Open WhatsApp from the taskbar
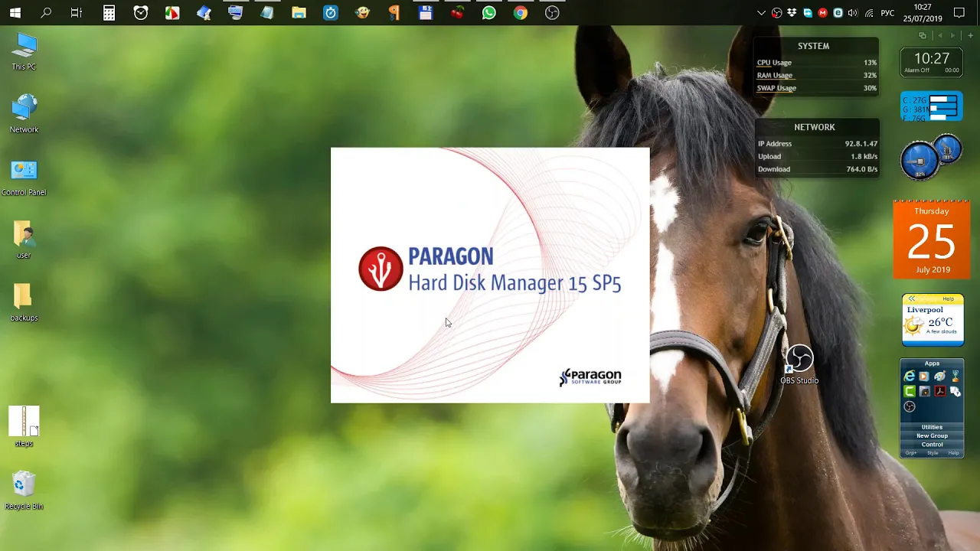 pyautogui.click(x=488, y=13)
